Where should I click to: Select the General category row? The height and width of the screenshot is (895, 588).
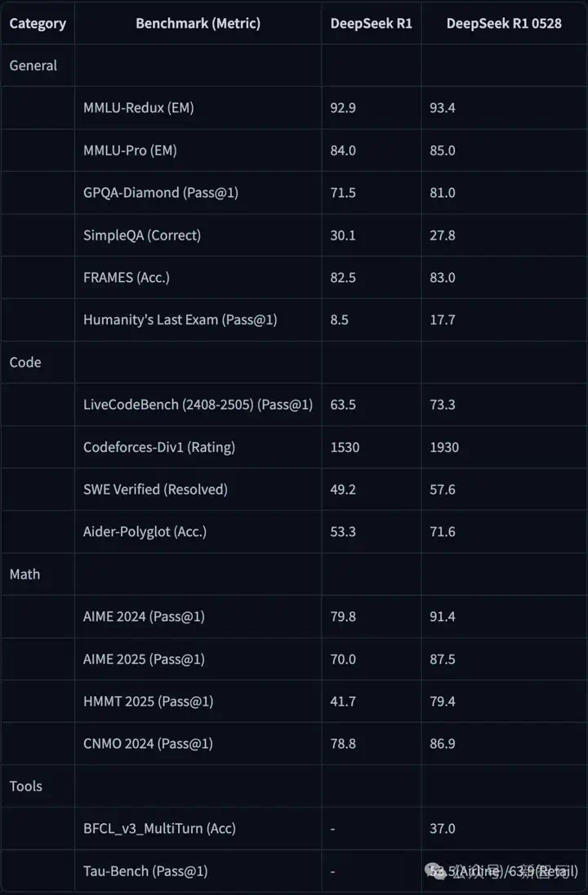(294, 65)
